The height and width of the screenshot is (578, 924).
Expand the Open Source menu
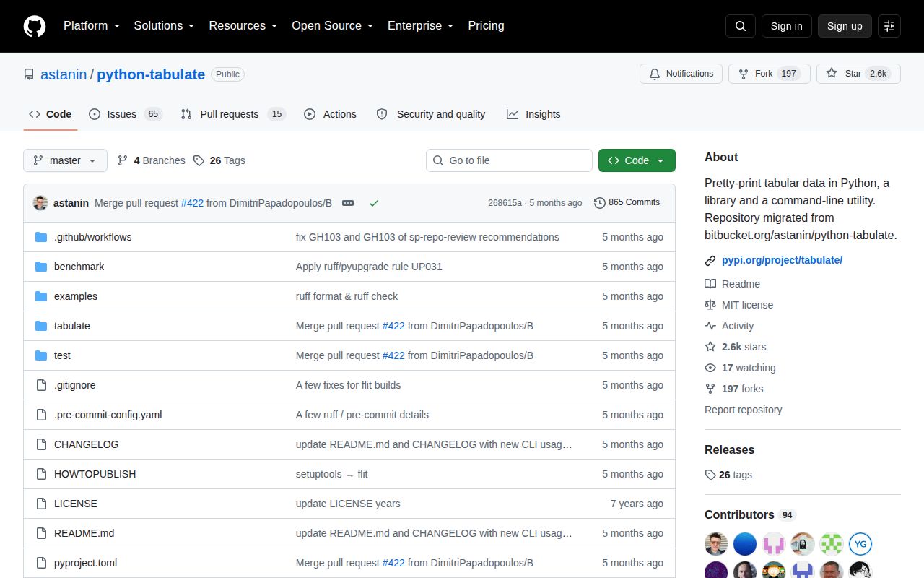332,25
